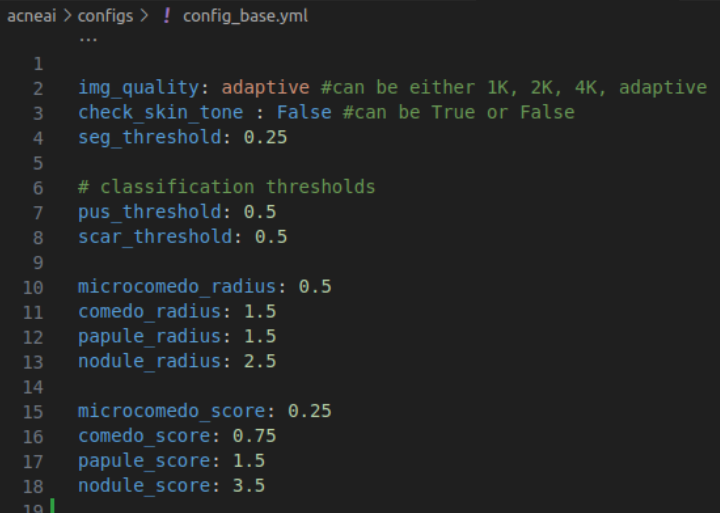The height and width of the screenshot is (513, 720).
Task: Click the papule_score key
Action: (x=144, y=461)
